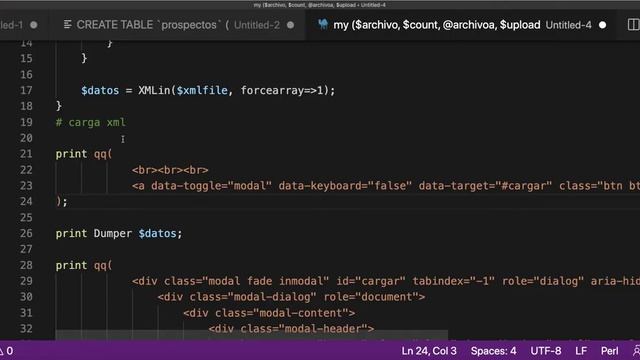Click class="modal fade inmodal" text
640x360 pixels.
[x=247, y=281]
